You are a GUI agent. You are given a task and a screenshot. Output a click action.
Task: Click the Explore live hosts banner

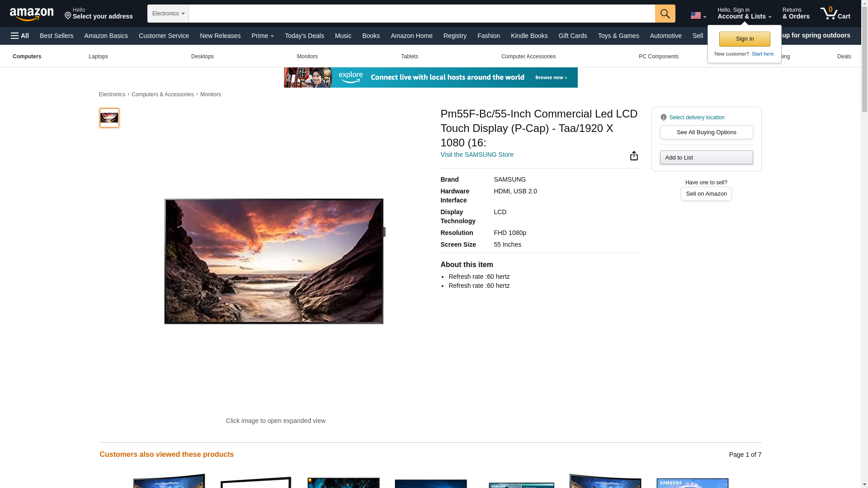tap(430, 77)
